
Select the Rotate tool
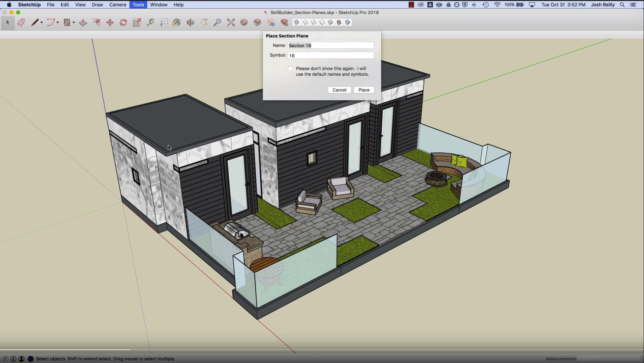pyautogui.click(x=123, y=22)
